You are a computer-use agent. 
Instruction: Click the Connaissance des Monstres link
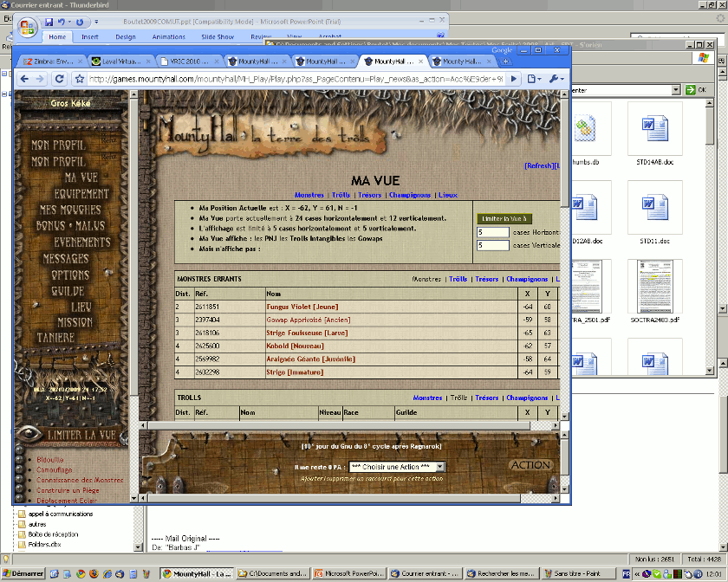pos(80,480)
